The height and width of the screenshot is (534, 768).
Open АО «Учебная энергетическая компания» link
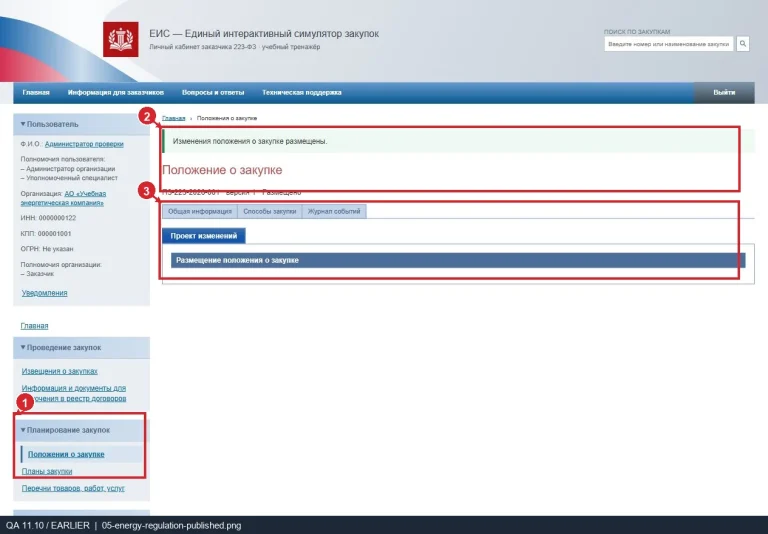click(63, 198)
